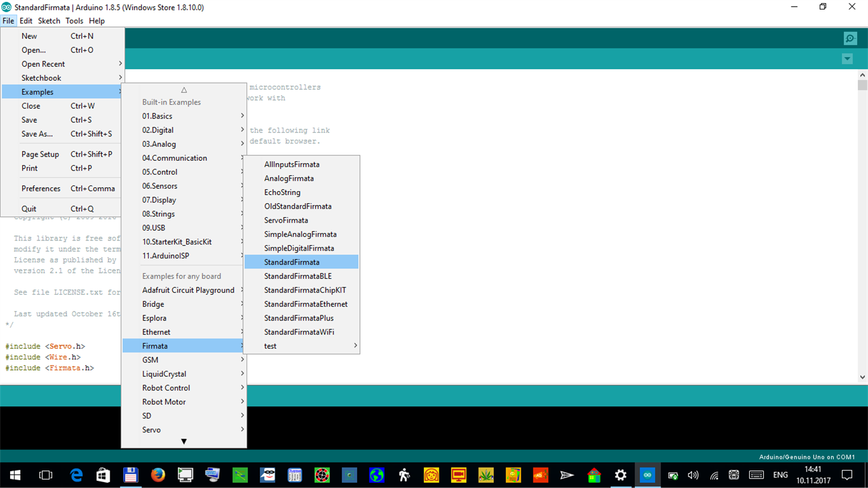
Task: Expand Robot Control examples
Action: (x=184, y=387)
